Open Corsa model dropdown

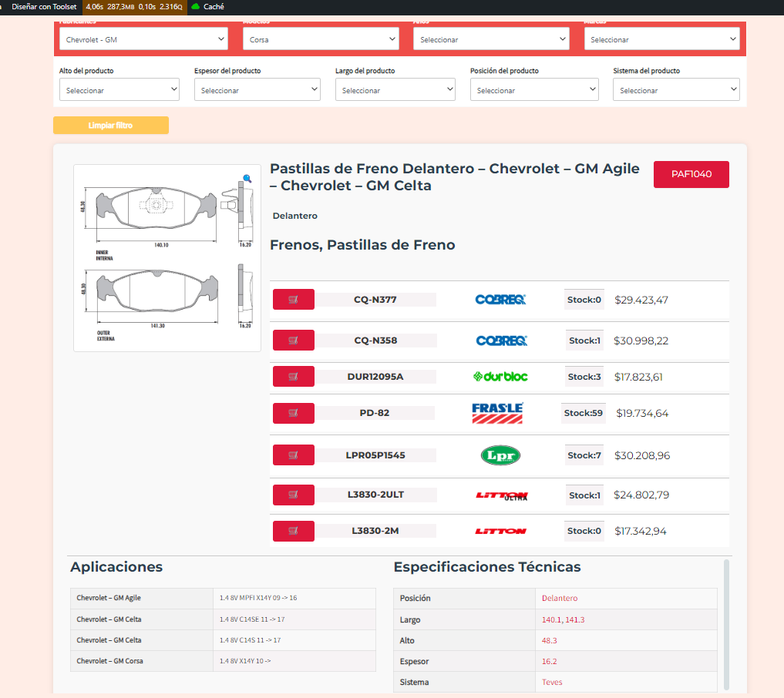tap(321, 39)
